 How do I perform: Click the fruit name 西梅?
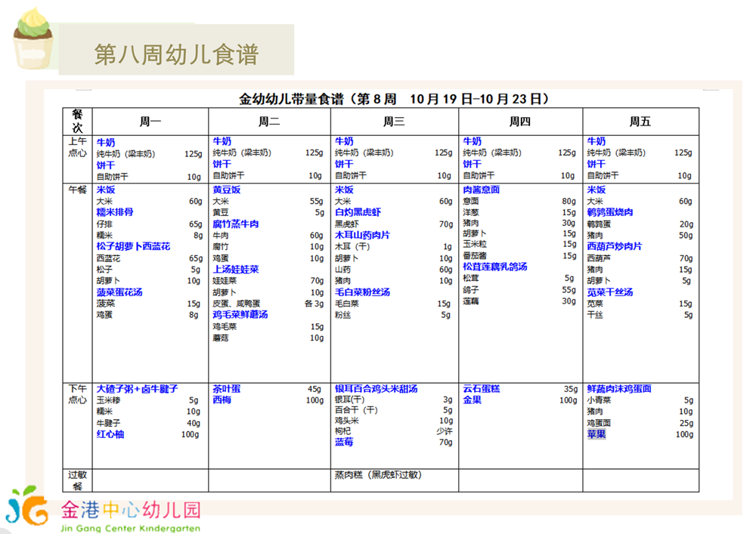click(222, 400)
